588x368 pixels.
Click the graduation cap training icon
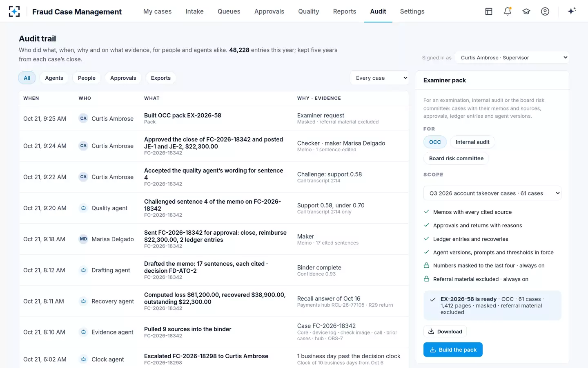pyautogui.click(x=526, y=11)
